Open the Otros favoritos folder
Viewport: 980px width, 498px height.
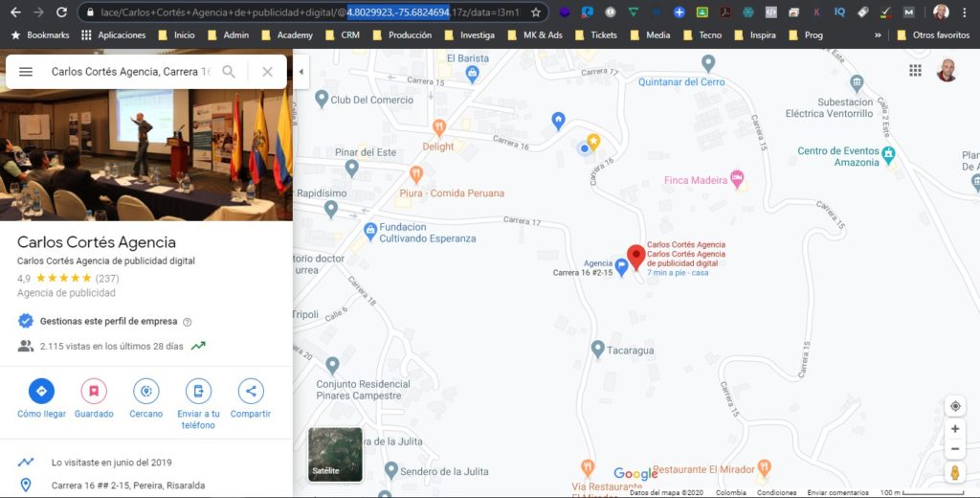(x=933, y=35)
